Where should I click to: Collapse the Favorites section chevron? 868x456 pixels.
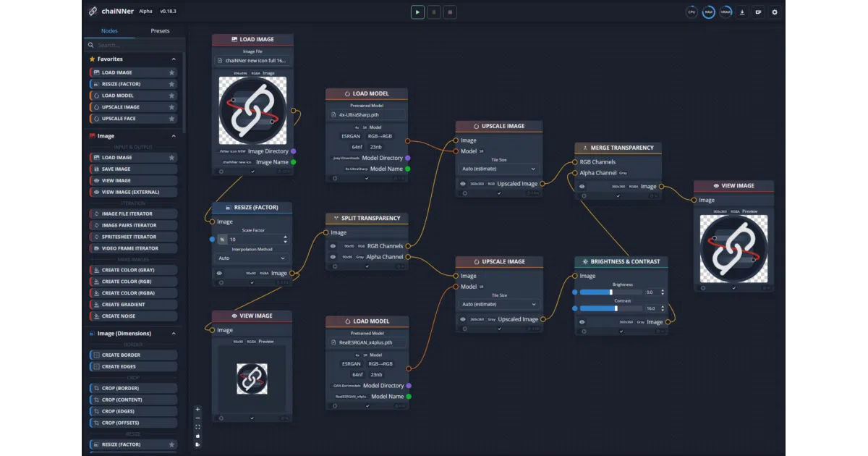click(x=174, y=59)
